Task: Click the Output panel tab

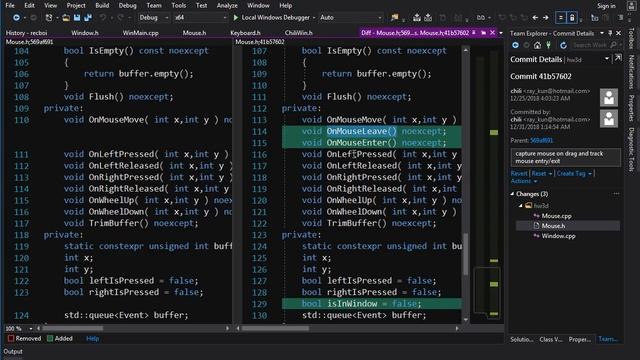Action: (x=13, y=351)
